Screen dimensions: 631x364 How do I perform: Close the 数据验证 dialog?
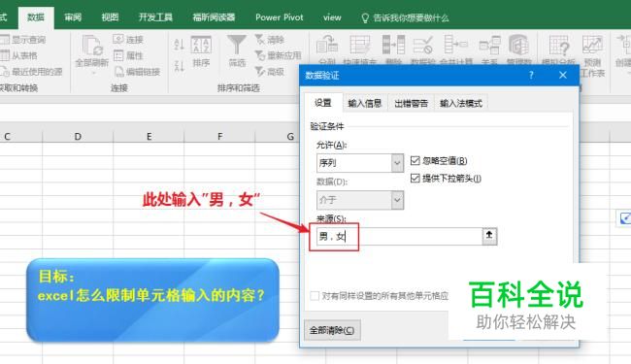pos(563,75)
